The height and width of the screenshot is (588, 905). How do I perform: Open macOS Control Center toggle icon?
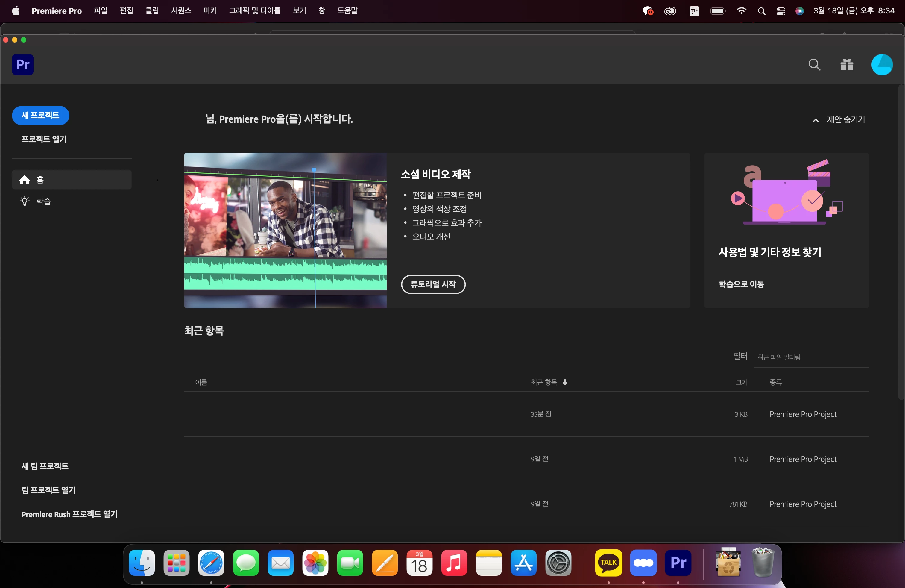click(x=781, y=11)
